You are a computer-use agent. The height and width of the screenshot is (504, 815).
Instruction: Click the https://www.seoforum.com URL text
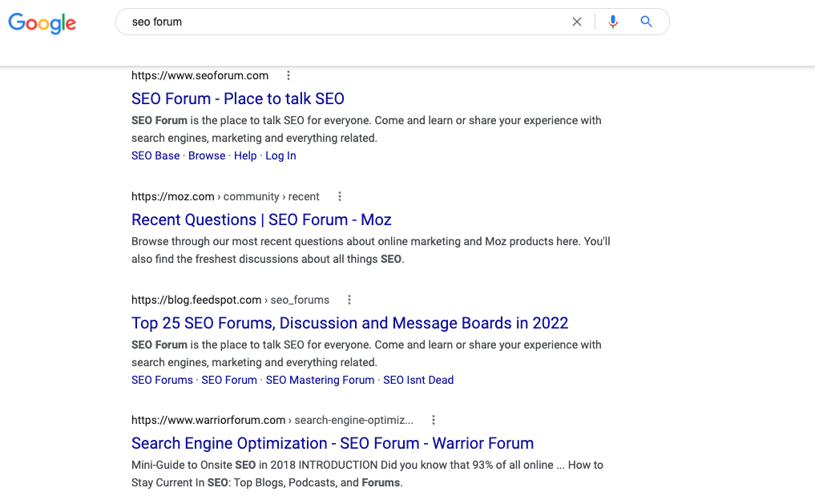pyautogui.click(x=200, y=76)
